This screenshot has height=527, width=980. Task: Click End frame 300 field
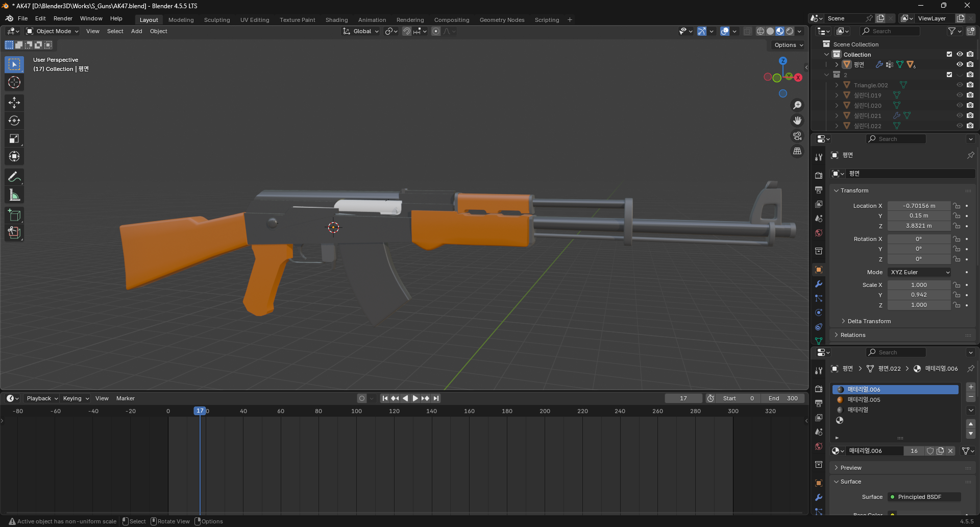pos(783,398)
